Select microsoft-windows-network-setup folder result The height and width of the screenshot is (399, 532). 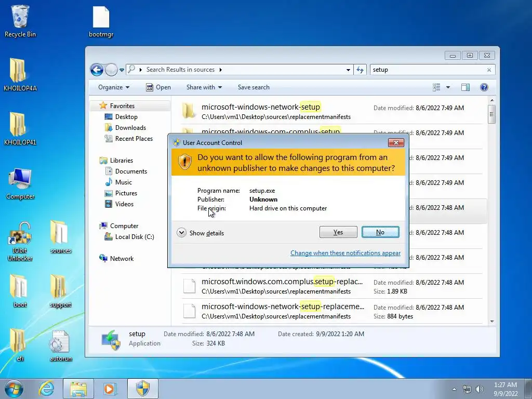331,112
